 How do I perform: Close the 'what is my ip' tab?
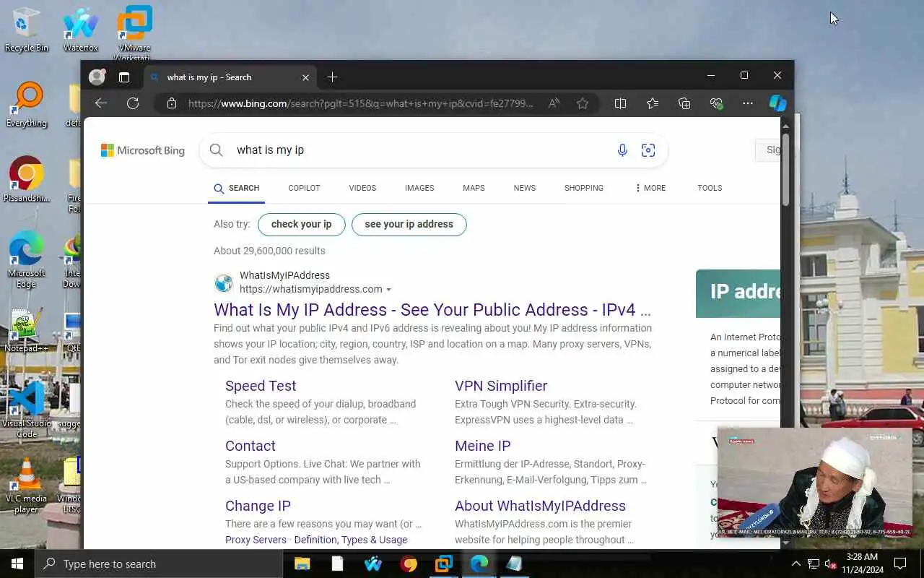(x=305, y=77)
